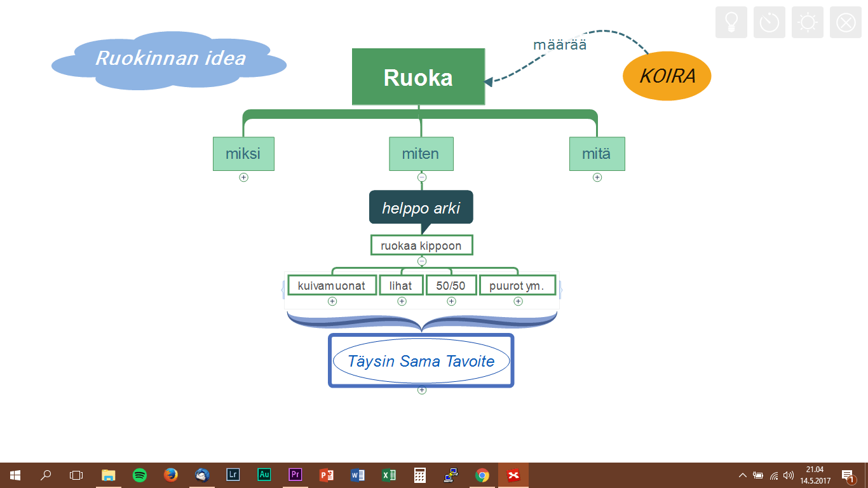This screenshot has width=868, height=488.
Task: Launch Adobe Premiere Pro from the taskbar
Action: coord(295,475)
